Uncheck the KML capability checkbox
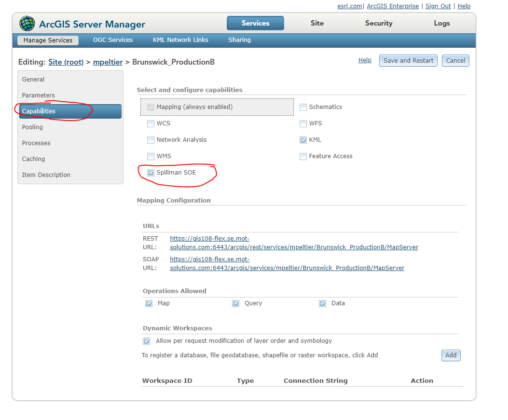The width and height of the screenshot is (508, 420). coord(303,140)
